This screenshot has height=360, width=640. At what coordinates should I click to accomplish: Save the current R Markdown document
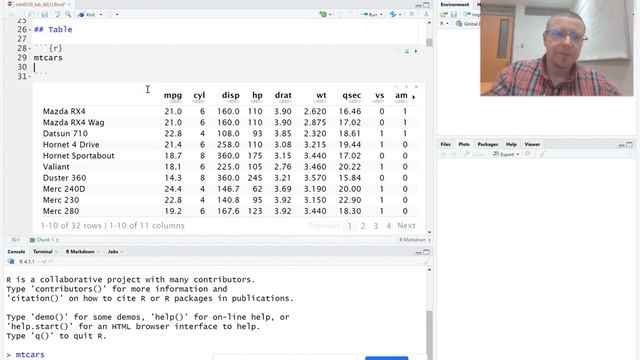[x=44, y=15]
